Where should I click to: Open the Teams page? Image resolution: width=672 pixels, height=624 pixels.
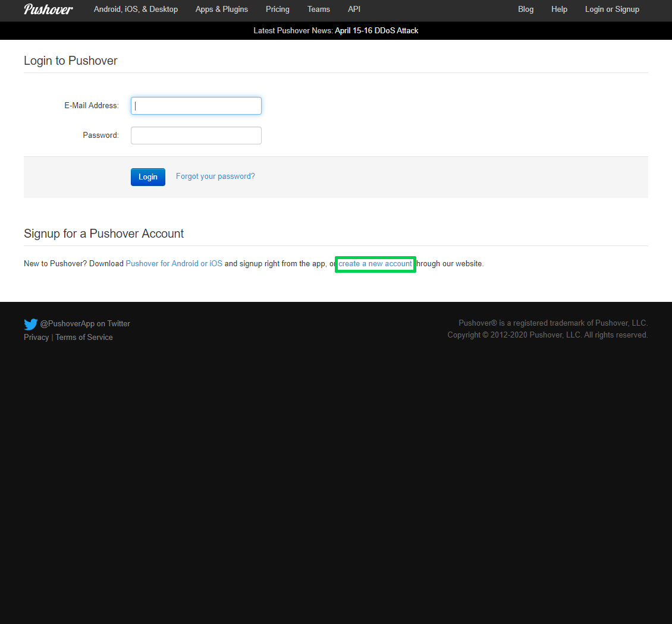point(318,10)
